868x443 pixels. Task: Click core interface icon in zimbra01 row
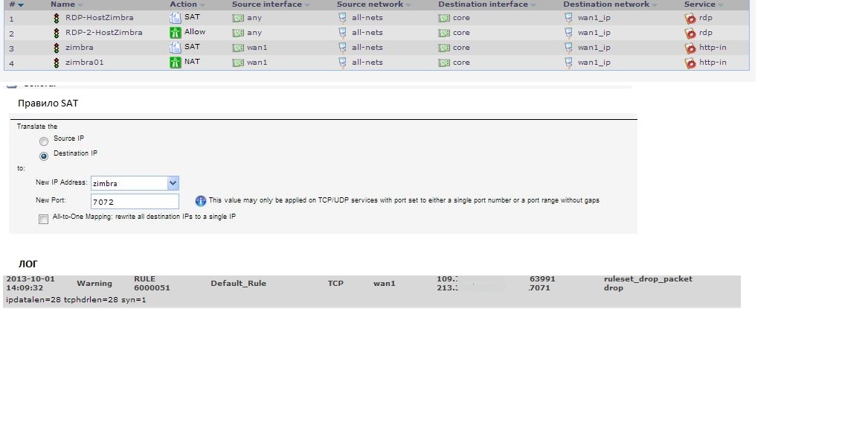[444, 63]
